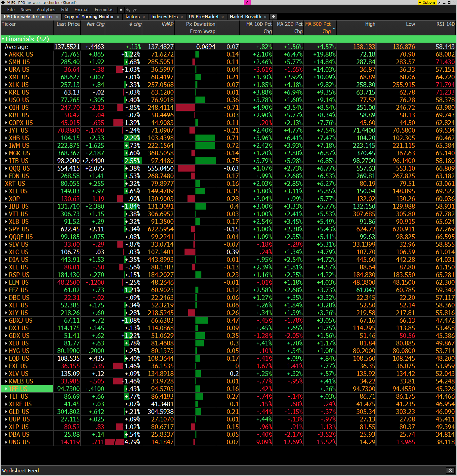The image size is (457, 476).
Task: Click the pop-out arrow icon next to Options
Action: pos(439,2)
